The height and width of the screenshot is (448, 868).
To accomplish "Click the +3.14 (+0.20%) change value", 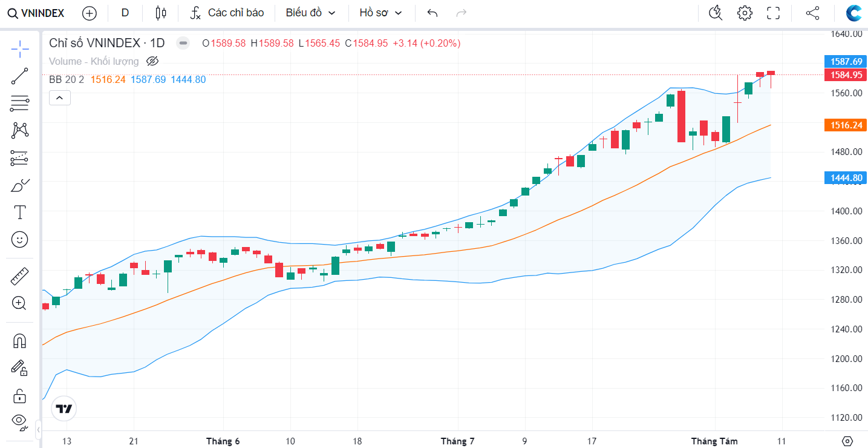I will coord(426,43).
